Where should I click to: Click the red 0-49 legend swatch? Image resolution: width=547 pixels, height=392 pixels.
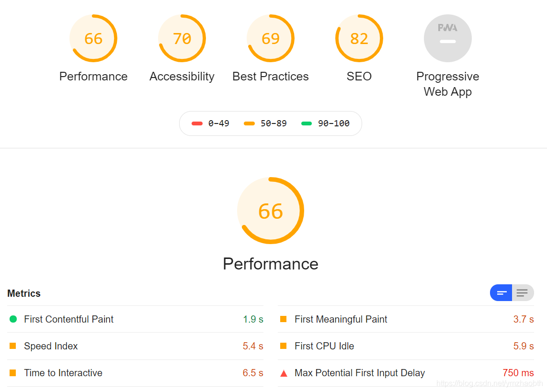point(197,123)
